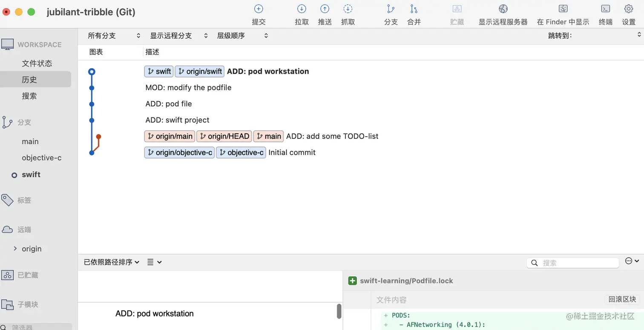Click the 标签 tag icon in sidebar

click(7, 200)
